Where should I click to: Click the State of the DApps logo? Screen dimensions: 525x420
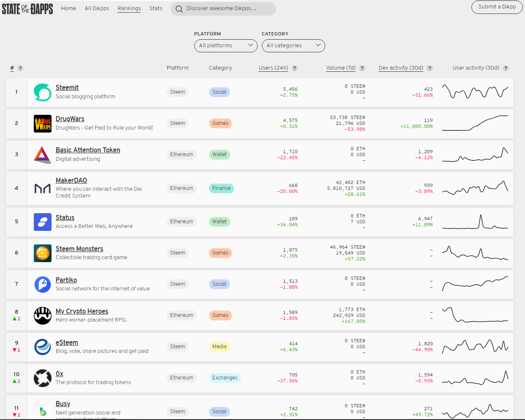27,8
